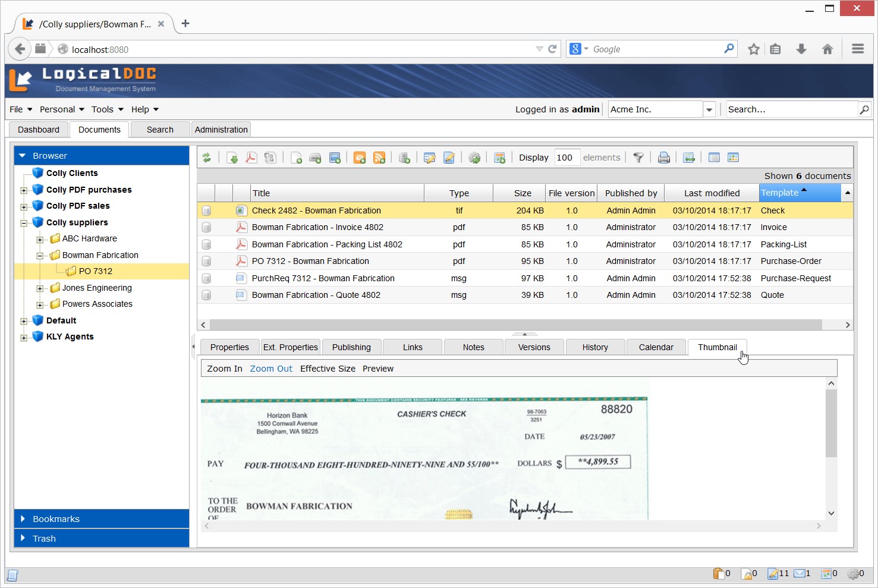Screen dimensions: 878x588
Task: Expand the Colly PDF purchases workspace
Action: (24, 190)
